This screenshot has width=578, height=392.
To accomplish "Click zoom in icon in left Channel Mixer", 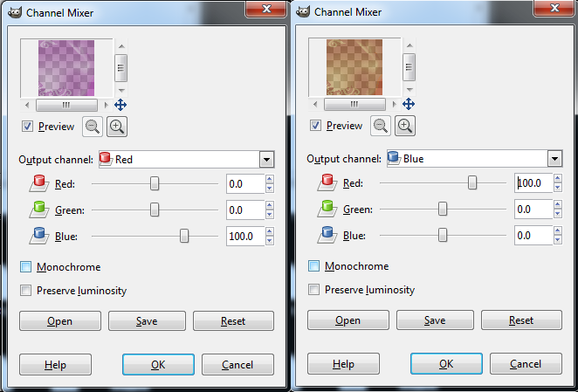I will click(117, 127).
